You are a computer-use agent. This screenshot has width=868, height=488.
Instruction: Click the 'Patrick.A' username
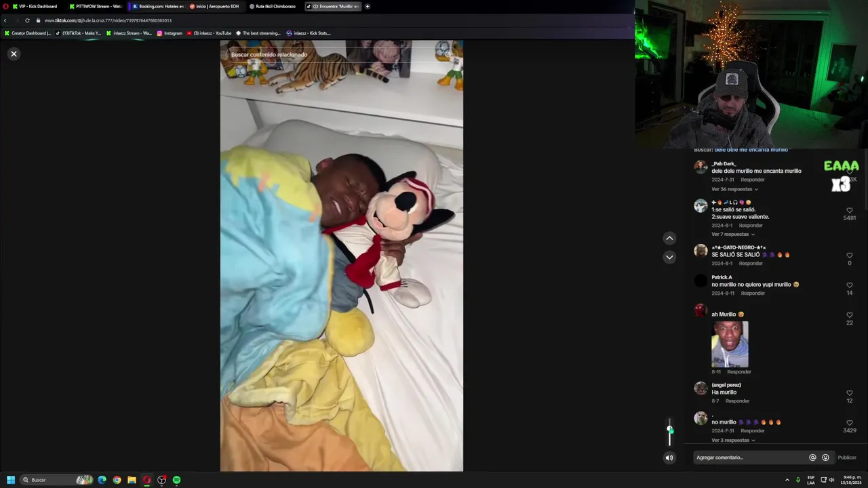pos(722,277)
